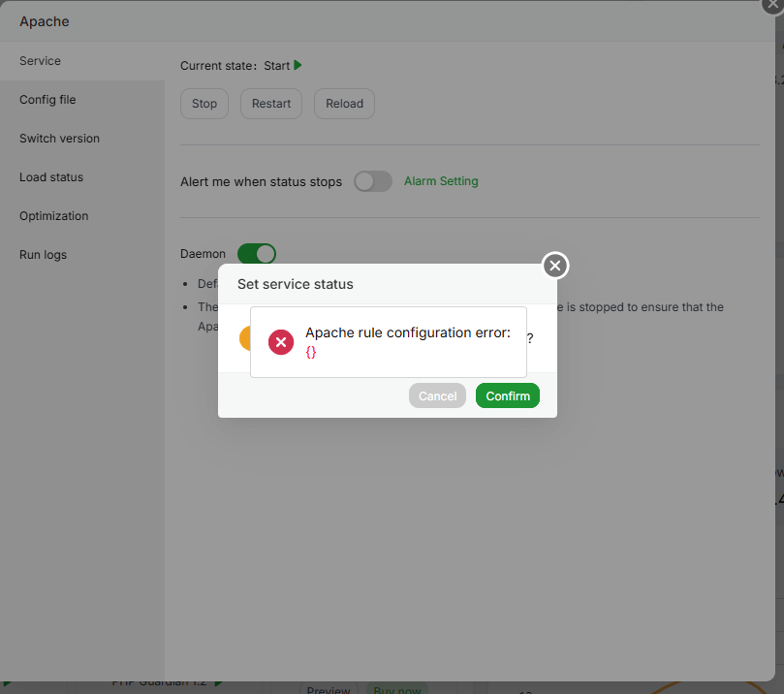Click the Preview button in background page

tap(329, 689)
